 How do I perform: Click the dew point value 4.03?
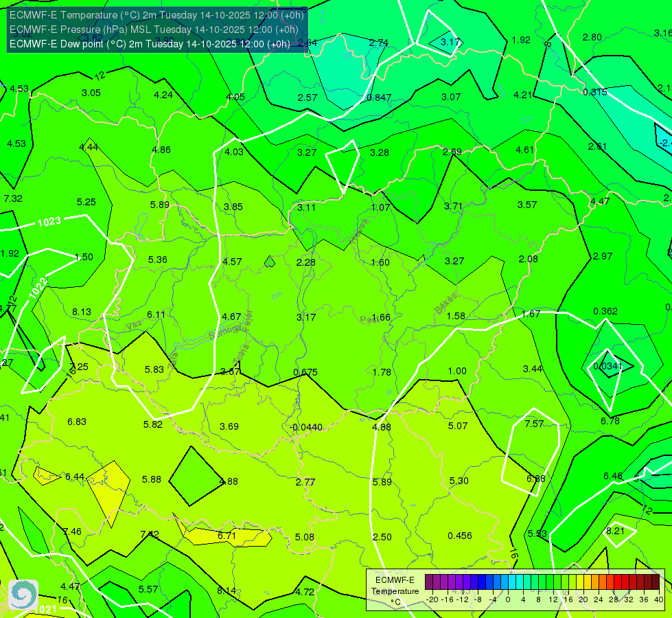[234, 152]
